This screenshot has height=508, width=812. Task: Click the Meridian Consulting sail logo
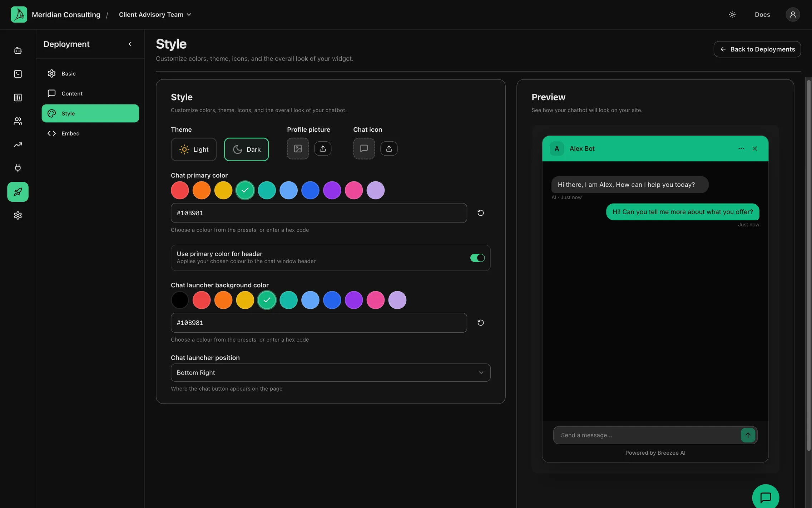pos(19,14)
